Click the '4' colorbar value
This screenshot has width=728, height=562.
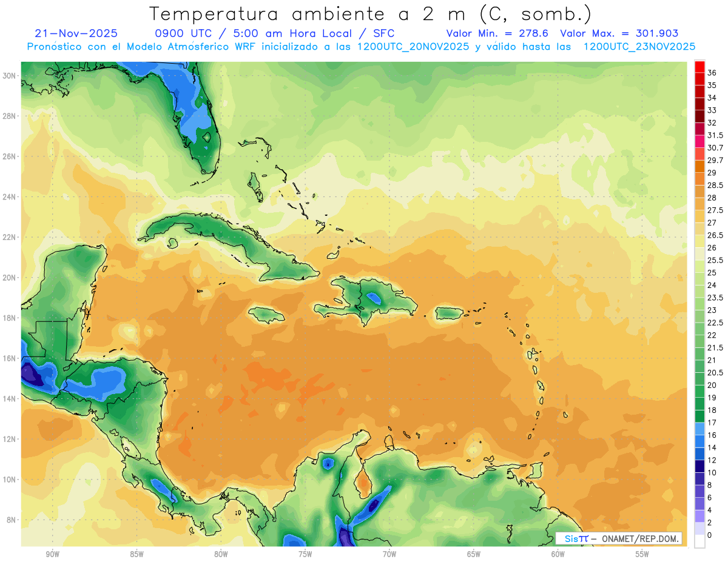[710, 510]
